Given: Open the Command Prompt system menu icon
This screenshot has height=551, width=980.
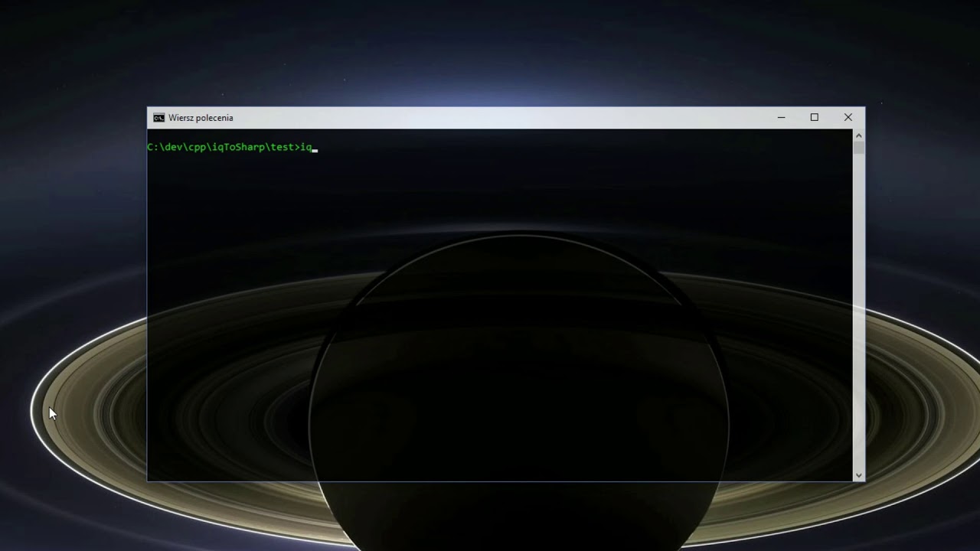Looking at the screenshot, I should pyautogui.click(x=158, y=118).
